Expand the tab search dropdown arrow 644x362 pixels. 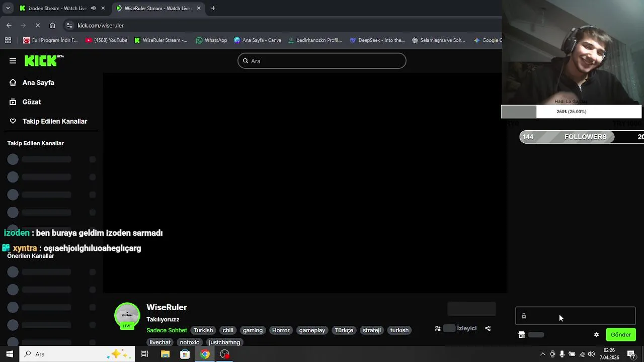click(x=8, y=8)
